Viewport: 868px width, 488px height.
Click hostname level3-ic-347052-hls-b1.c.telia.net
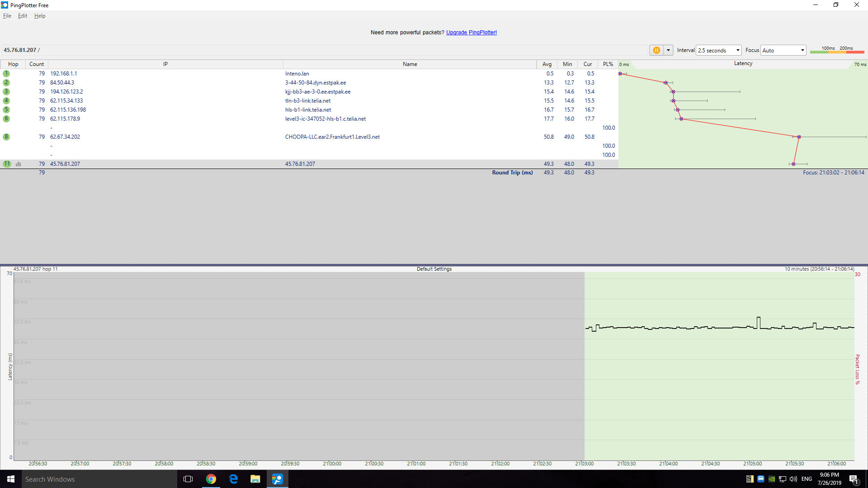325,119
